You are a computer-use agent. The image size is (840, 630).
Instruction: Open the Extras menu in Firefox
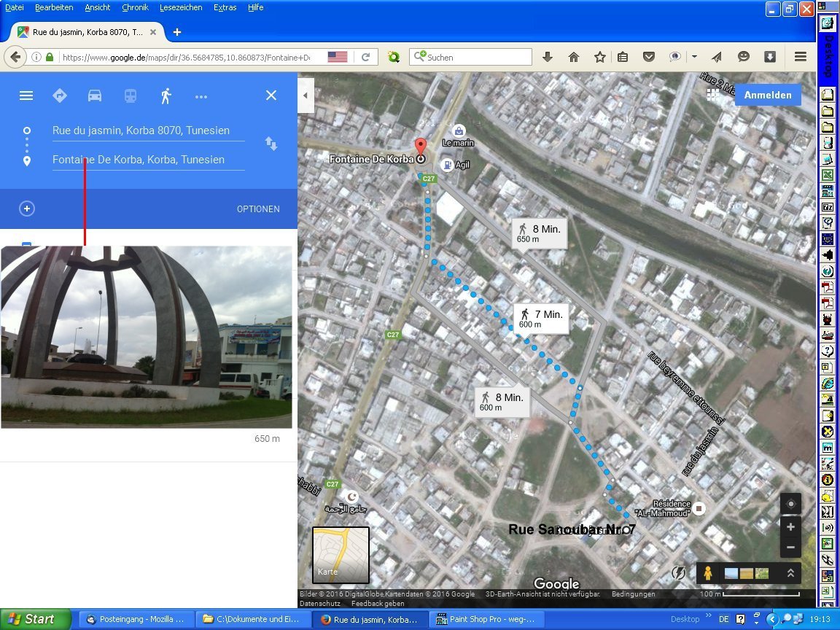pyautogui.click(x=225, y=7)
